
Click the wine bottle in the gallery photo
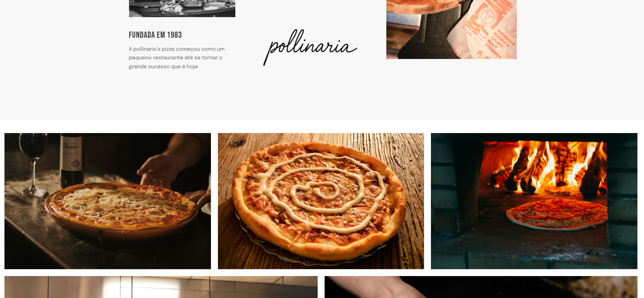(x=72, y=158)
